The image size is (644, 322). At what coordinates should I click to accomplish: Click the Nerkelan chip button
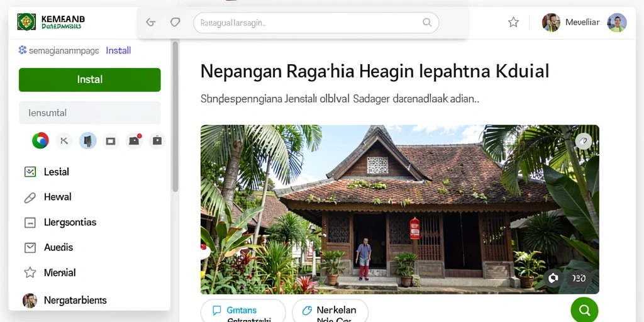tap(330, 311)
